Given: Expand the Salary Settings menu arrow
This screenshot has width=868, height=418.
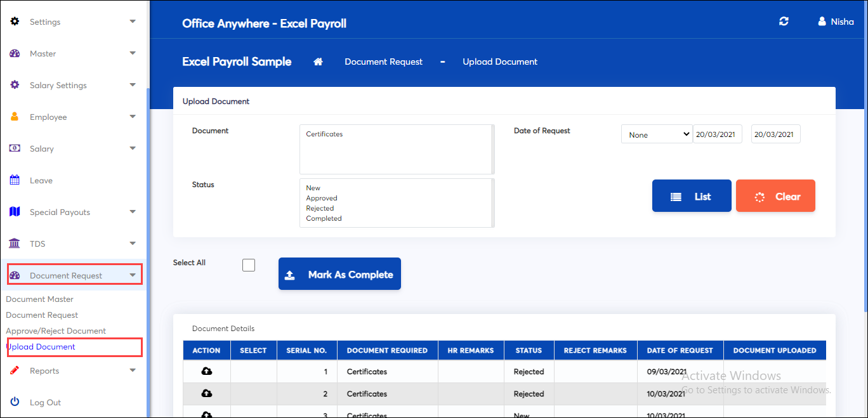Looking at the screenshot, I should click(133, 85).
